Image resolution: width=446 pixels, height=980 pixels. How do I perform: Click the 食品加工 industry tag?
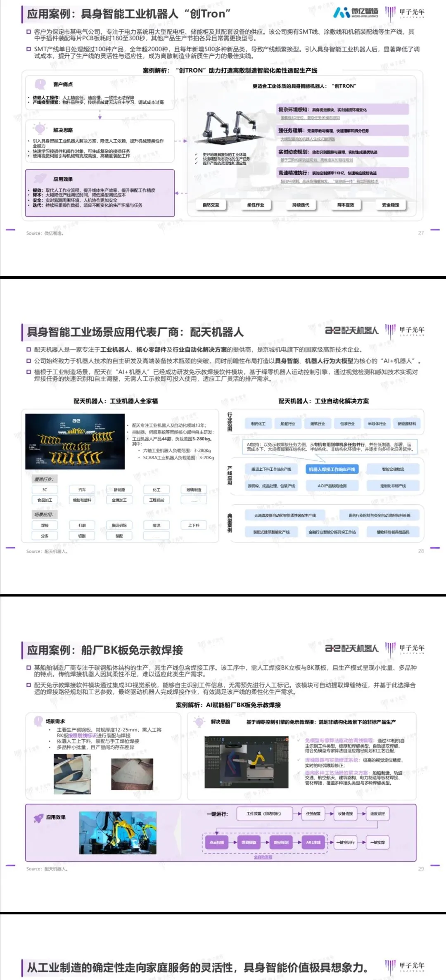pyautogui.click(x=45, y=500)
